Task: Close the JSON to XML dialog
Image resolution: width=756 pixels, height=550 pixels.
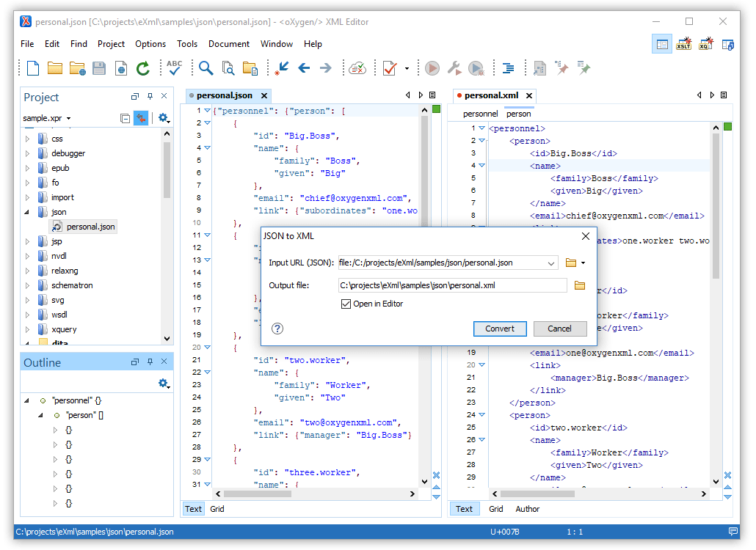Action: coord(585,236)
